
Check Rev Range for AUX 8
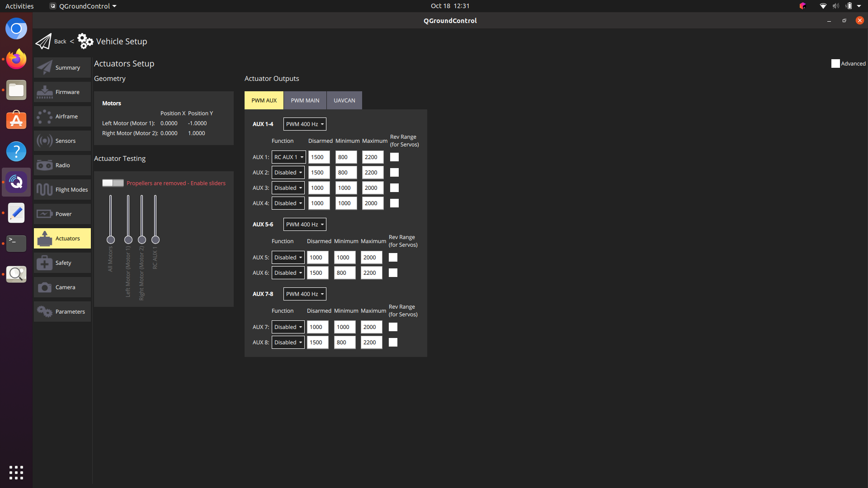(393, 343)
